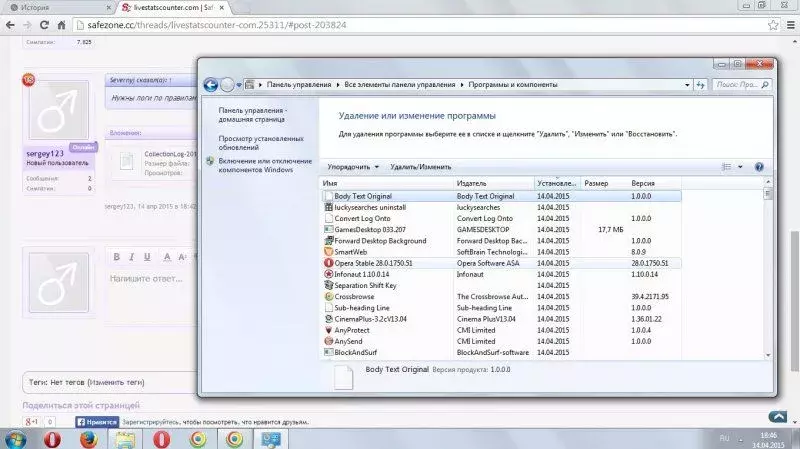
Task: Expand Все элементы панели управления breadcrumb arrow
Action: pyautogui.click(x=462, y=85)
